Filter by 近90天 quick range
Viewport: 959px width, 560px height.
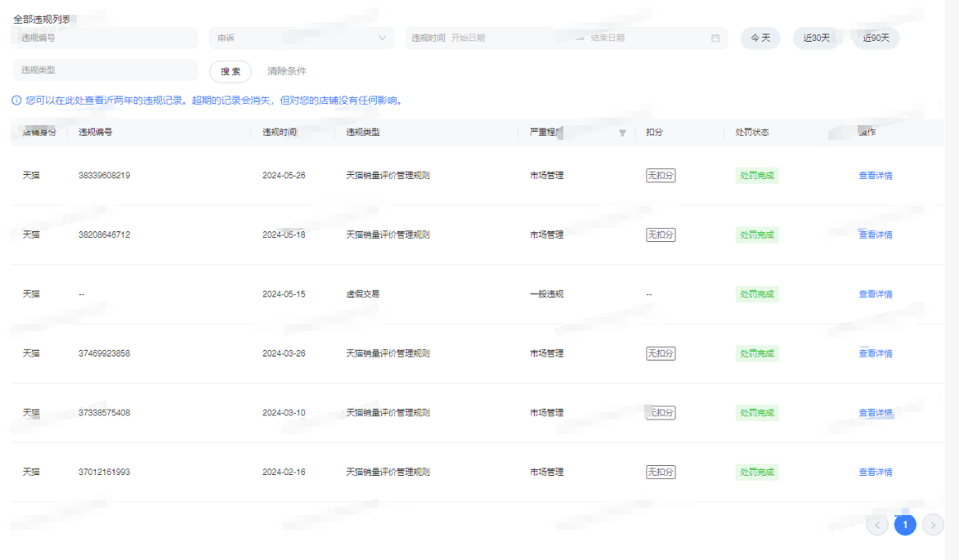[x=876, y=38]
